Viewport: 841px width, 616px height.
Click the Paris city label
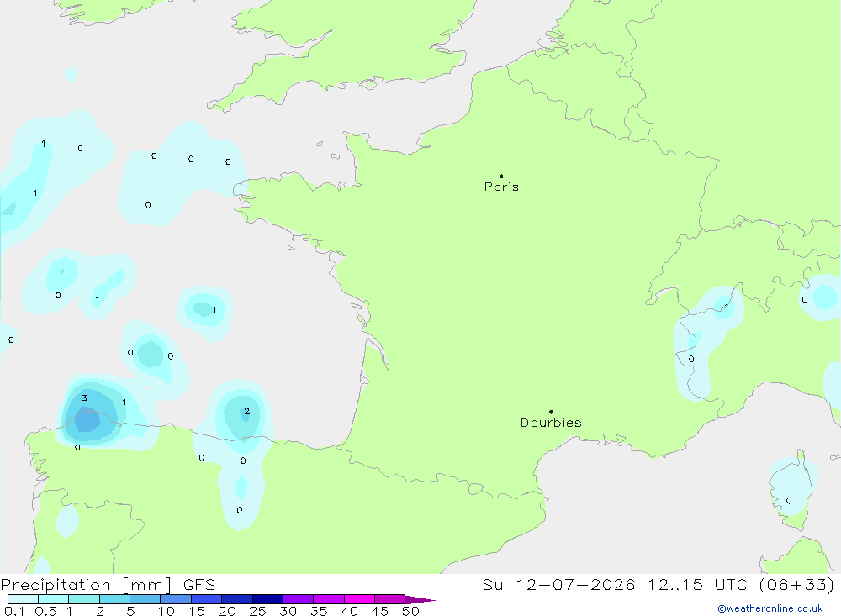coord(501,187)
